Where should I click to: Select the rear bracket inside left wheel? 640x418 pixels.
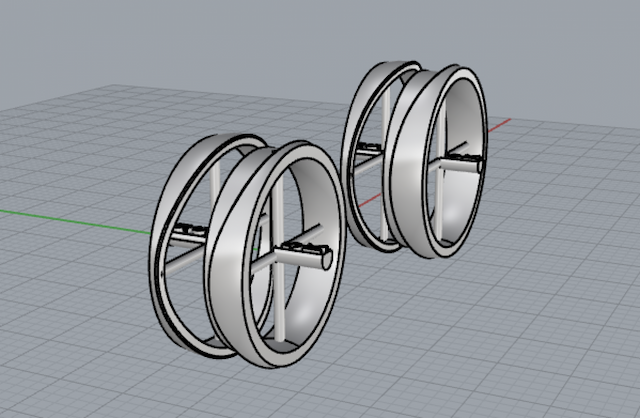pos(190,229)
